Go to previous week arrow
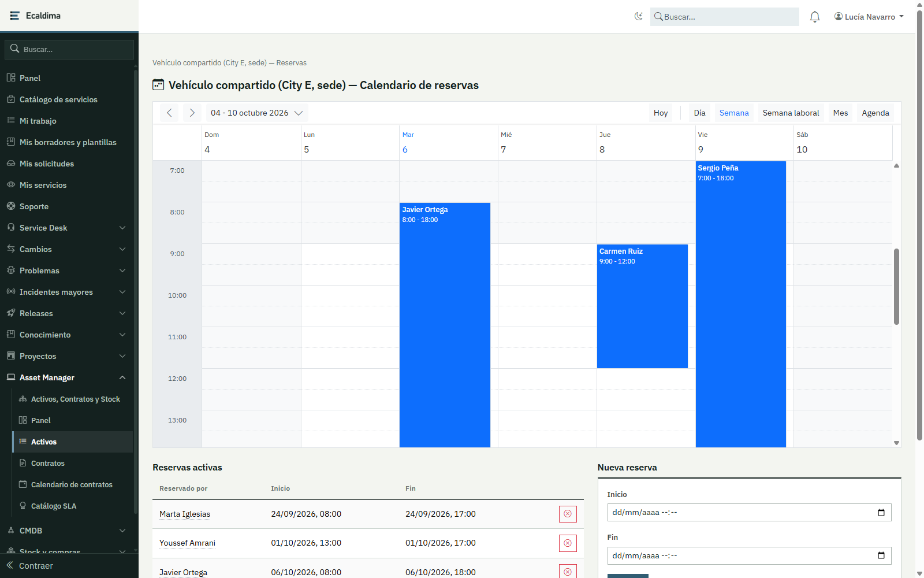Image resolution: width=924 pixels, height=578 pixels. (x=169, y=113)
